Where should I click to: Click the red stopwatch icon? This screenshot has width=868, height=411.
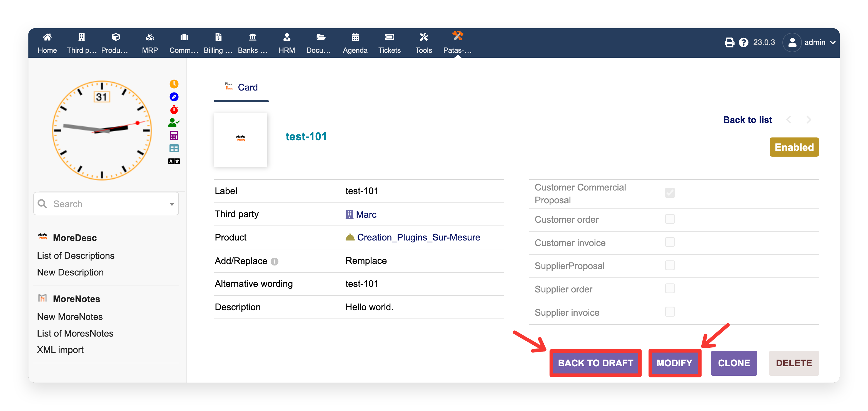[174, 109]
